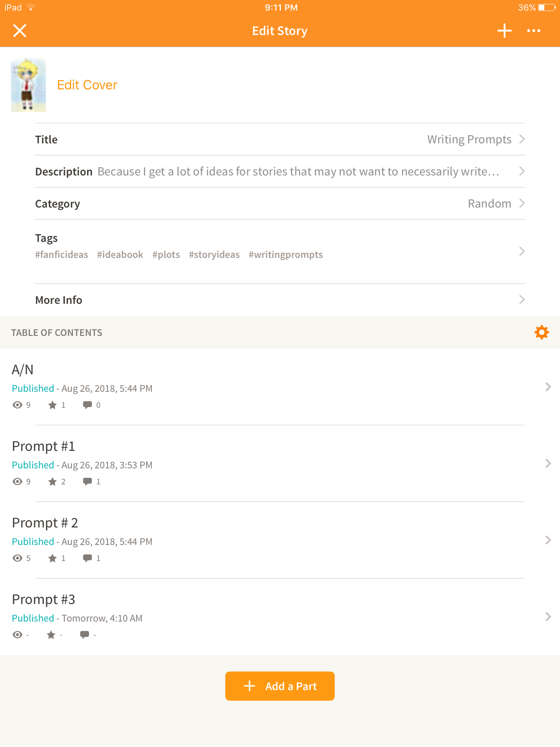Tap the views eye icon under A/N
The width and height of the screenshot is (560, 747).
coord(17,405)
